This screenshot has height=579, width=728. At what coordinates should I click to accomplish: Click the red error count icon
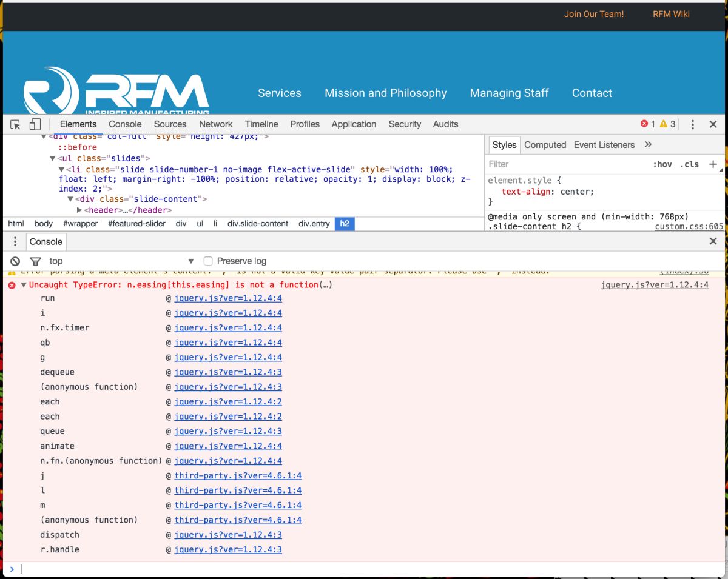tap(644, 124)
